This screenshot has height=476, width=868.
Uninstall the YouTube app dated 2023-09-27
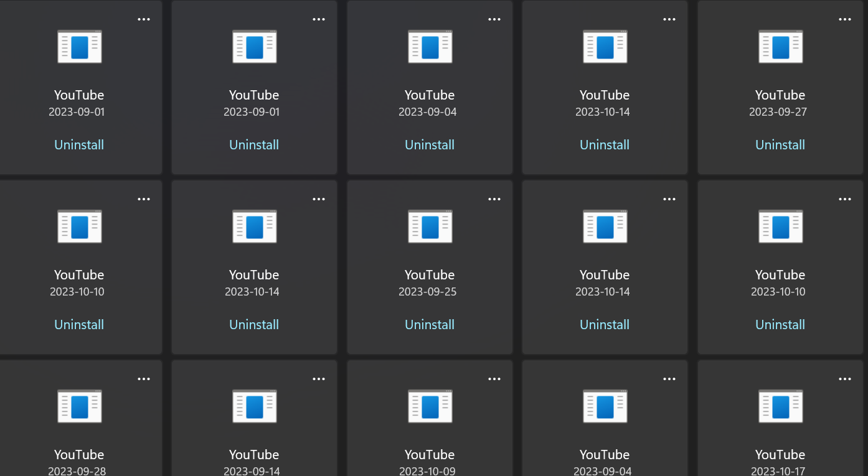click(x=780, y=144)
